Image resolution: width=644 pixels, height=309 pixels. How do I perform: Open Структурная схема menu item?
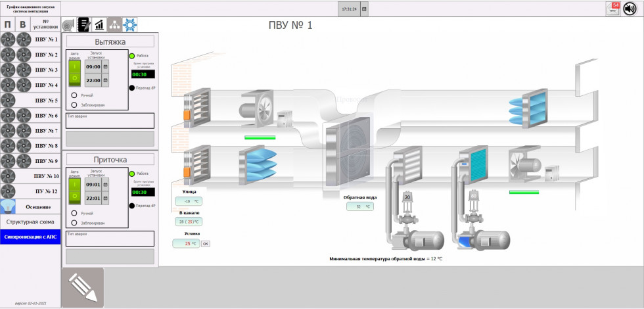(x=30, y=222)
